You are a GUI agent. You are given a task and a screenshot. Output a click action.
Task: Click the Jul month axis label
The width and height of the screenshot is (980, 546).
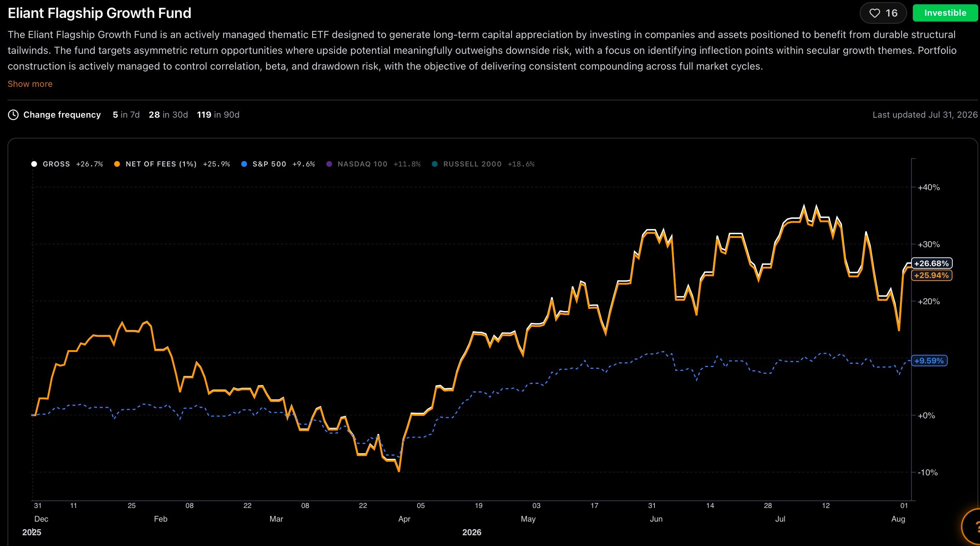(x=780, y=519)
